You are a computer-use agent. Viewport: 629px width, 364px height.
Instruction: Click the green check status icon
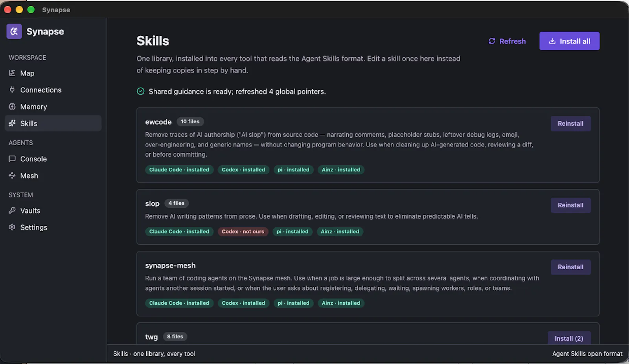pos(140,91)
